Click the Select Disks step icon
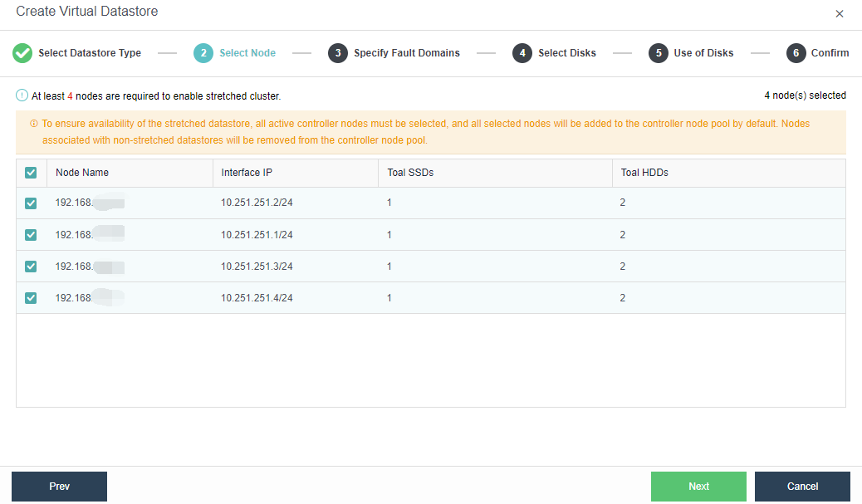The width and height of the screenshot is (862, 504). tap(522, 52)
